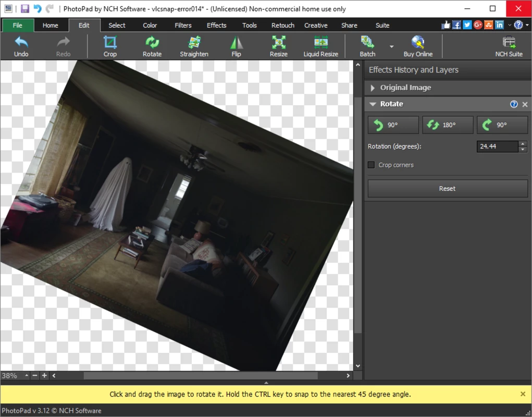Image resolution: width=532 pixels, height=417 pixels.
Task: Switch to the Filters tab
Action: point(183,26)
